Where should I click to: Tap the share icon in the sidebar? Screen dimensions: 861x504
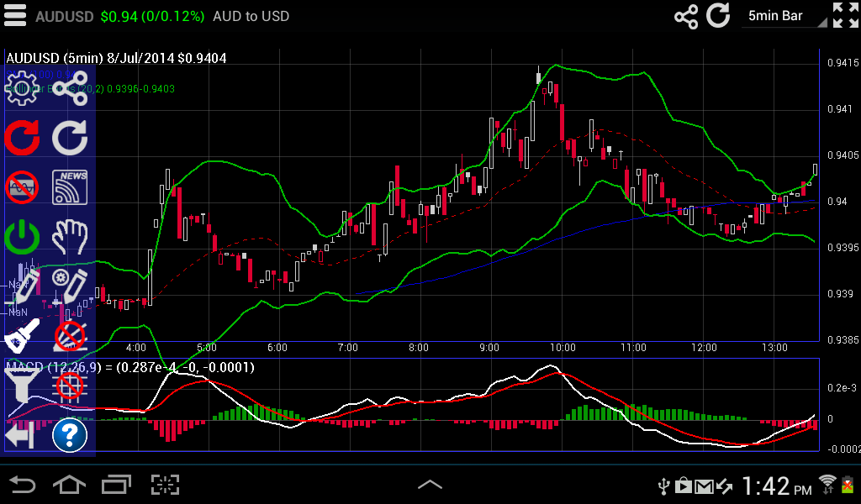(71, 87)
